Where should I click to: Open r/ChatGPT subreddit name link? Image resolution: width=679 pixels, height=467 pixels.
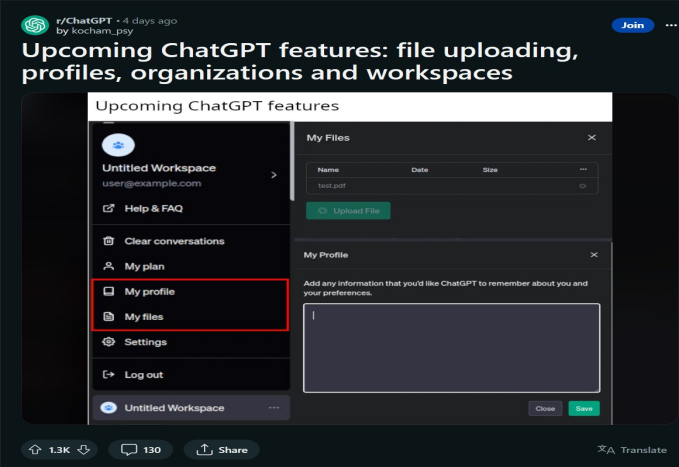84,20
